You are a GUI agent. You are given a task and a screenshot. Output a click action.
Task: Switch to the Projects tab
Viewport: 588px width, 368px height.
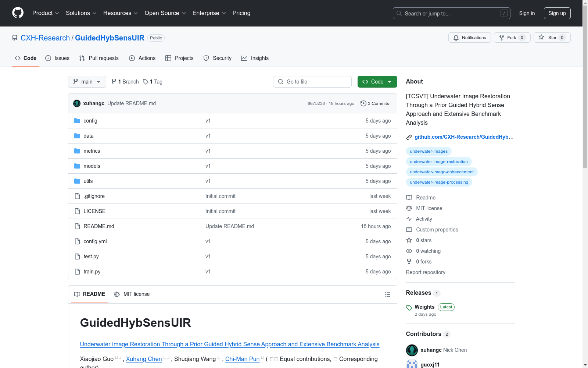[x=179, y=58]
